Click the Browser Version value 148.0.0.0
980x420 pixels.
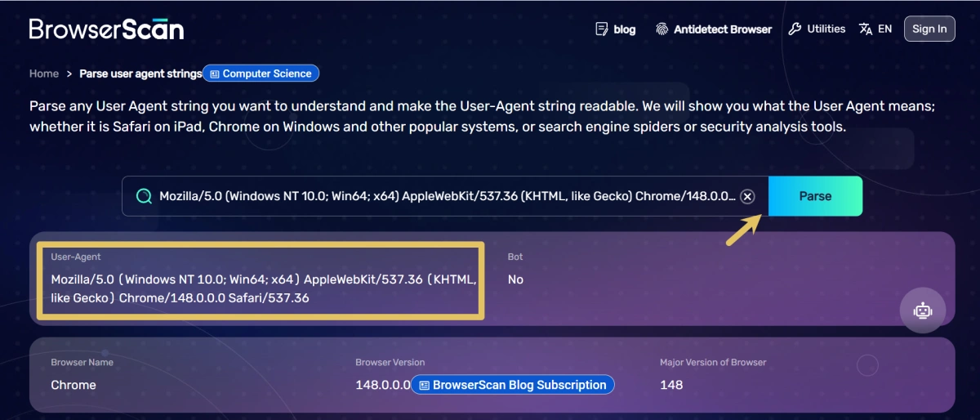(383, 385)
